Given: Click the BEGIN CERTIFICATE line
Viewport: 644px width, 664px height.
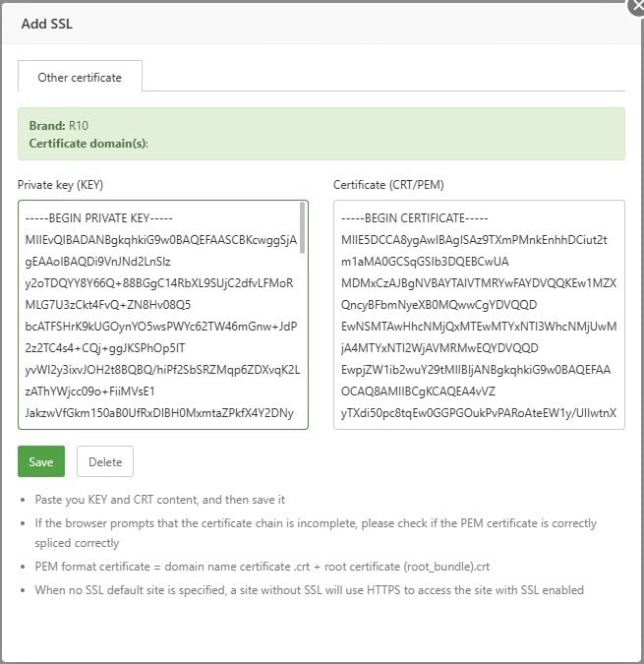Looking at the screenshot, I should (x=414, y=218).
